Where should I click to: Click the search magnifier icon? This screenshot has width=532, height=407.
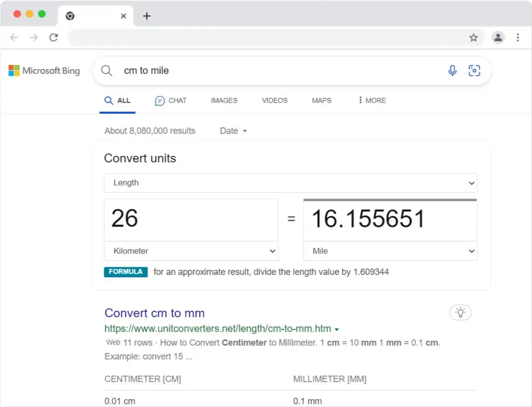coord(106,70)
